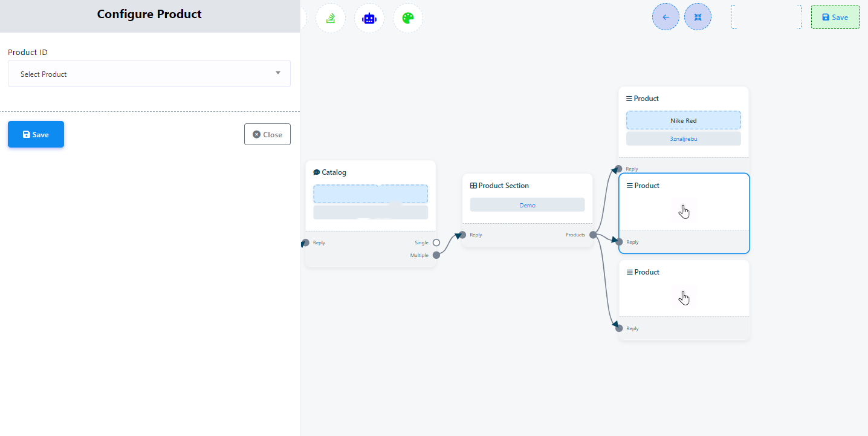
Task: Save the flow with green Save button
Action: (835, 18)
